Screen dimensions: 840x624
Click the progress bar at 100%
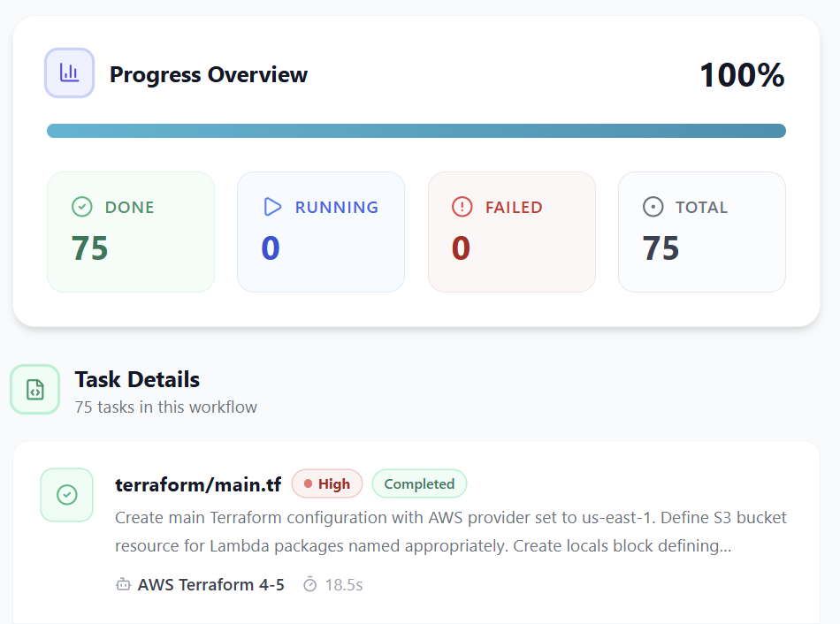[x=416, y=131]
